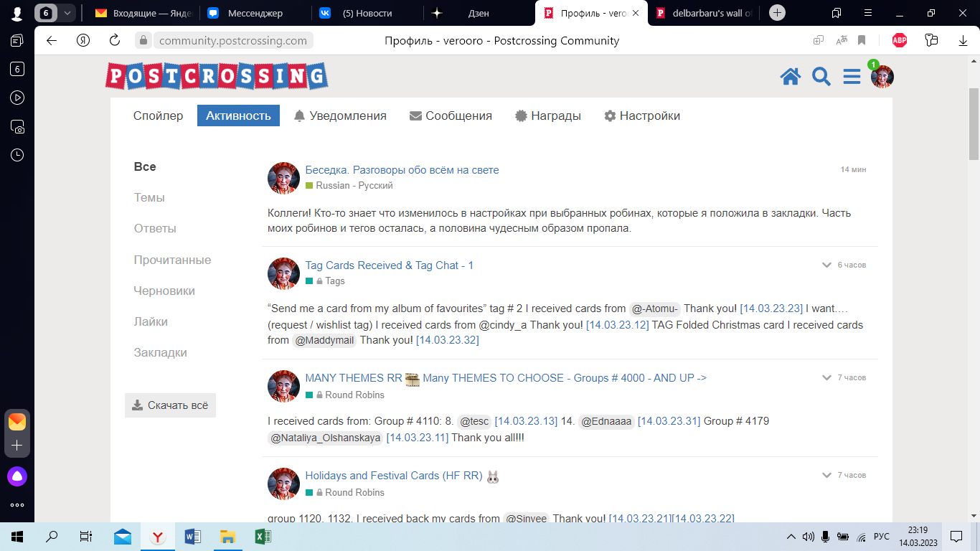Click the address bar community.postcrossing.com
The width and height of the screenshot is (980, 551).
(233, 41)
